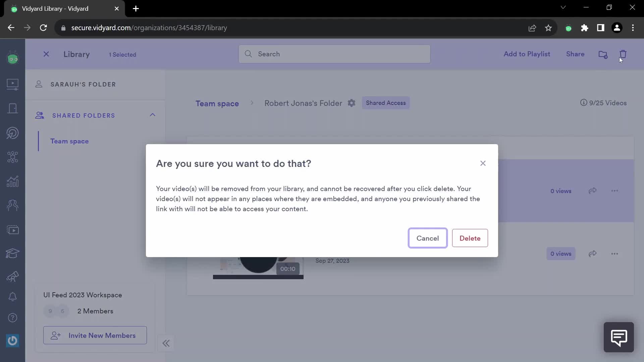Open Robert Jonas's Folder settings gear

[x=351, y=103]
